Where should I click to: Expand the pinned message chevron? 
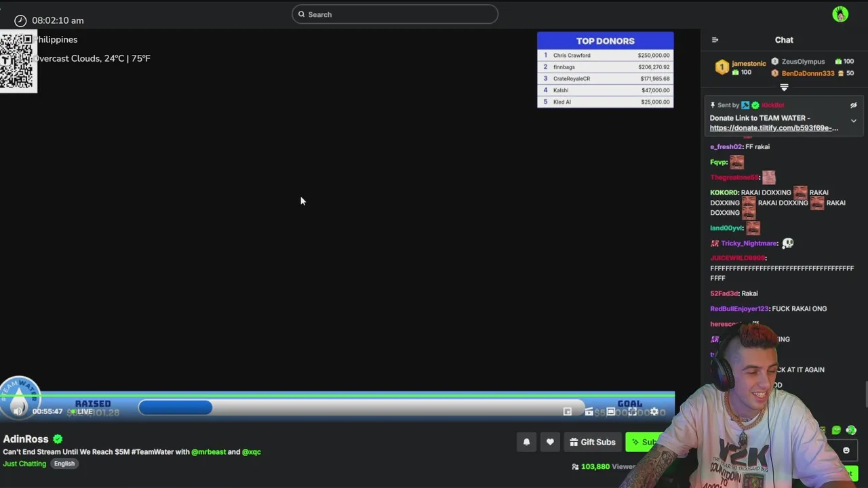point(854,121)
